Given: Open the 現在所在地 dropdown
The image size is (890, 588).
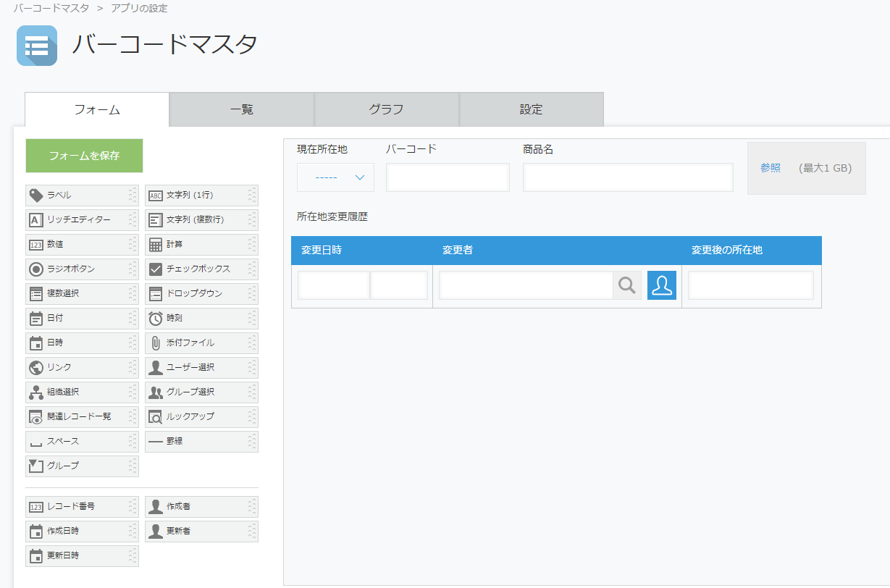Looking at the screenshot, I should [335, 177].
